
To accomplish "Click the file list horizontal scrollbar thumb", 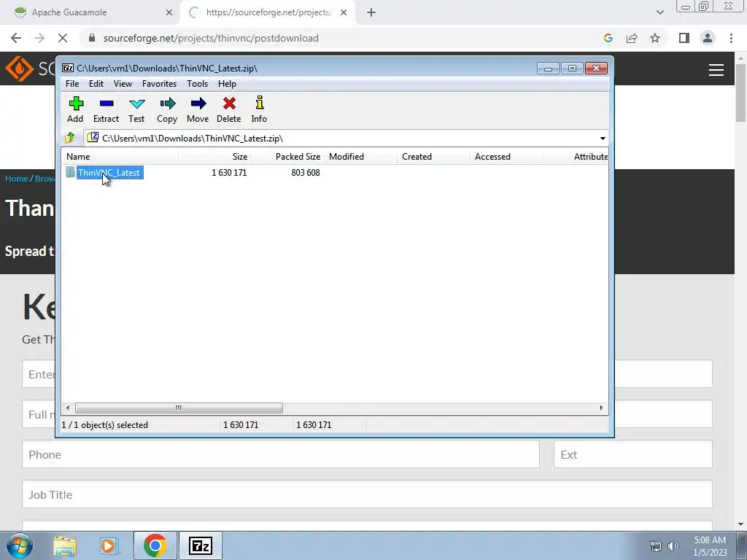I will click(x=179, y=408).
